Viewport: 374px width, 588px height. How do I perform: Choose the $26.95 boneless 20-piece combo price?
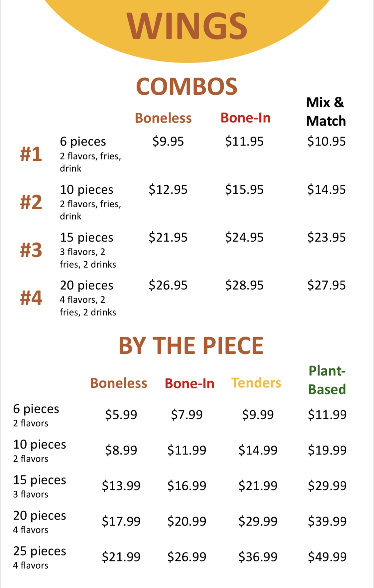tap(168, 285)
